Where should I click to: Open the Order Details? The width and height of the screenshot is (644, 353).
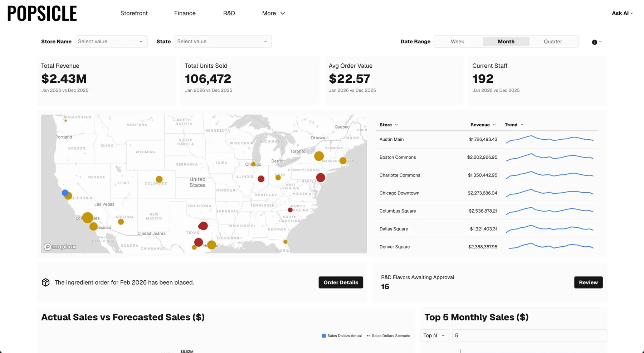pyautogui.click(x=341, y=282)
